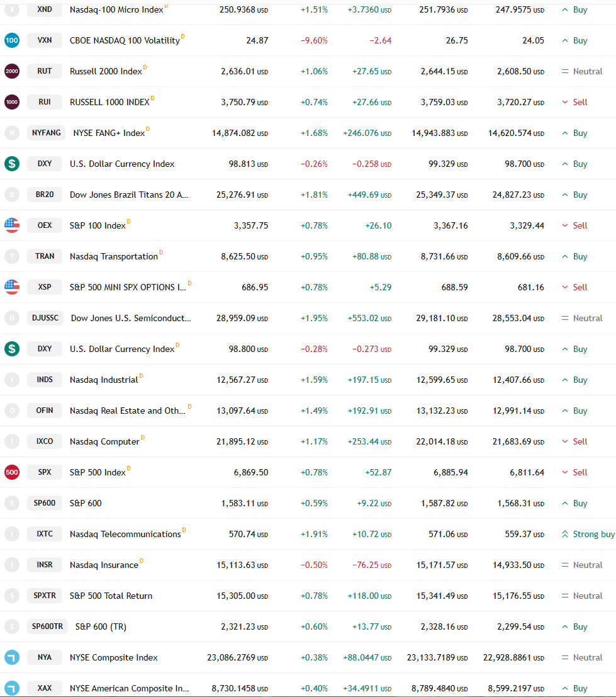This screenshot has width=616, height=697.
Task: Click the RUT Russell 2000 logo icon
Action: [x=12, y=71]
